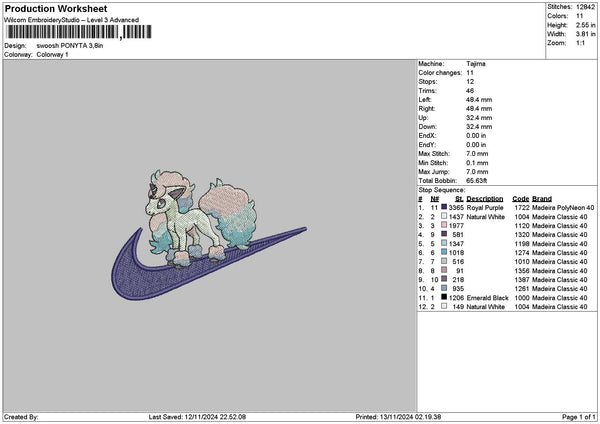Click the 'Stop Sequence:' heading
This screenshot has height=424, width=600.
[x=442, y=190]
